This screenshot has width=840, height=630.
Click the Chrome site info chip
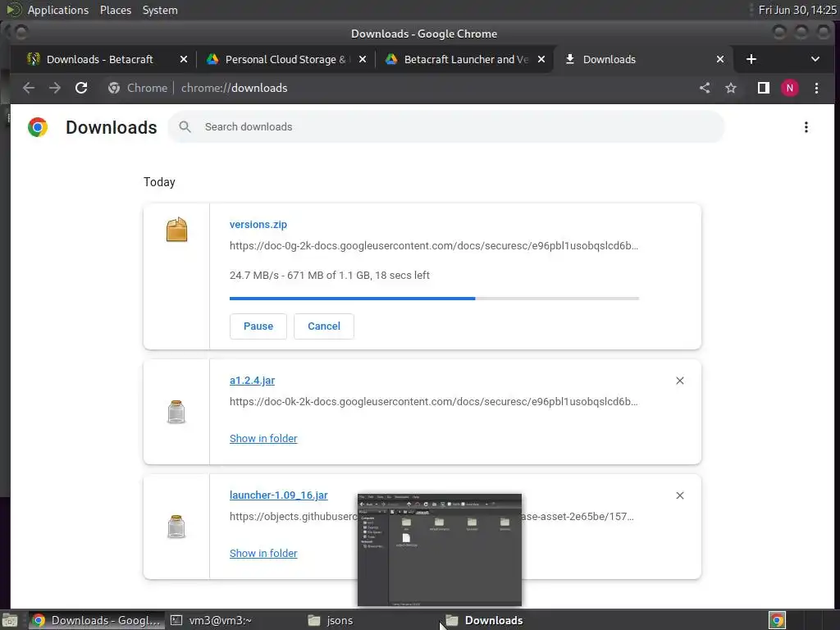point(138,88)
